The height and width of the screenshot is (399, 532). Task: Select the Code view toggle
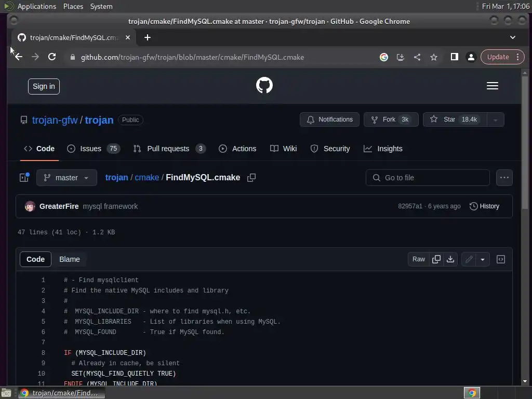coord(36,259)
